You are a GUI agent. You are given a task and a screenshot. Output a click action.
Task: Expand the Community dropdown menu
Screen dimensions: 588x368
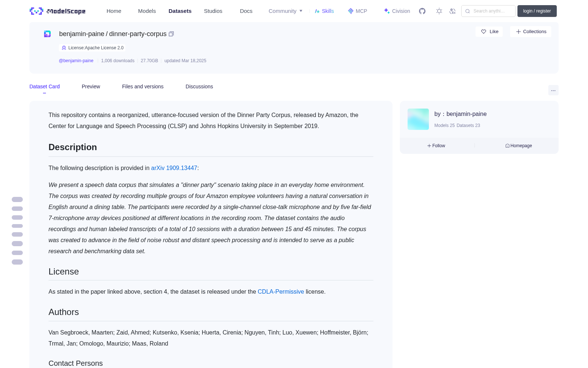click(x=286, y=11)
